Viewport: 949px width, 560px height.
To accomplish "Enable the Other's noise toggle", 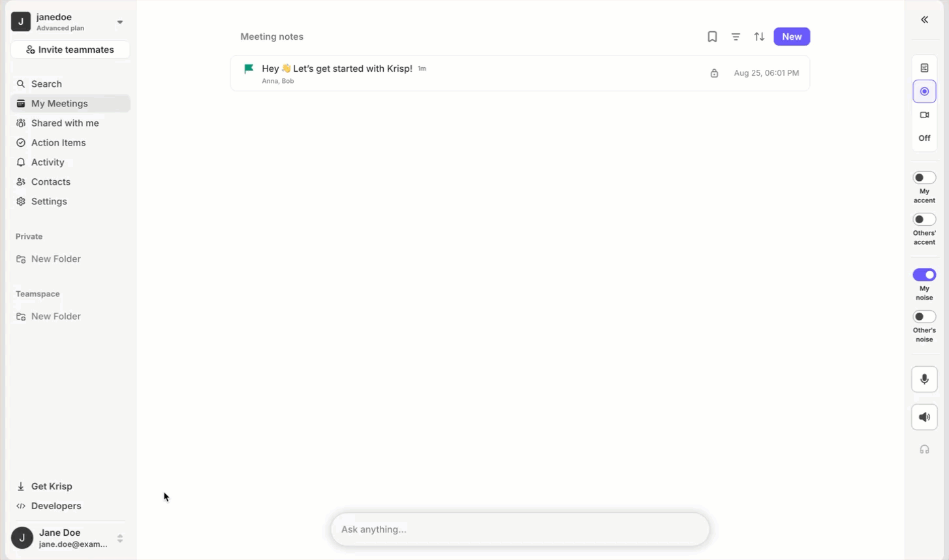I will (924, 317).
